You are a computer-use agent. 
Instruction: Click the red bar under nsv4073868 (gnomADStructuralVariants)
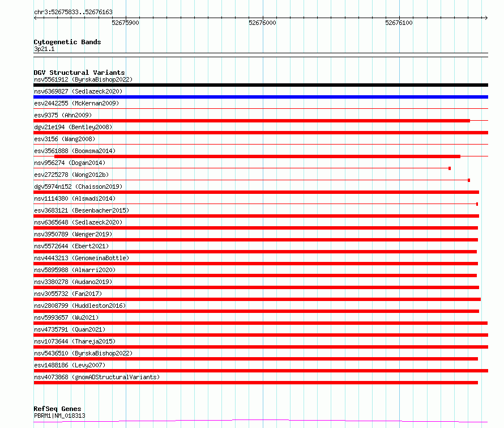pyautogui.click(x=255, y=383)
